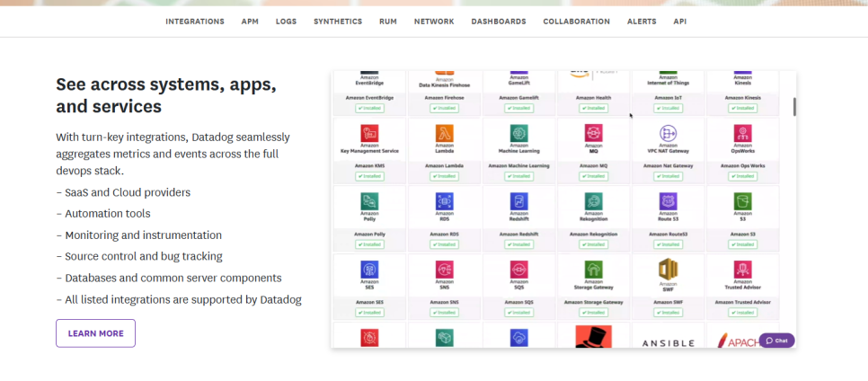Click the Amazon SES icon
Image resolution: width=868 pixels, height=381 pixels.
[369, 270]
